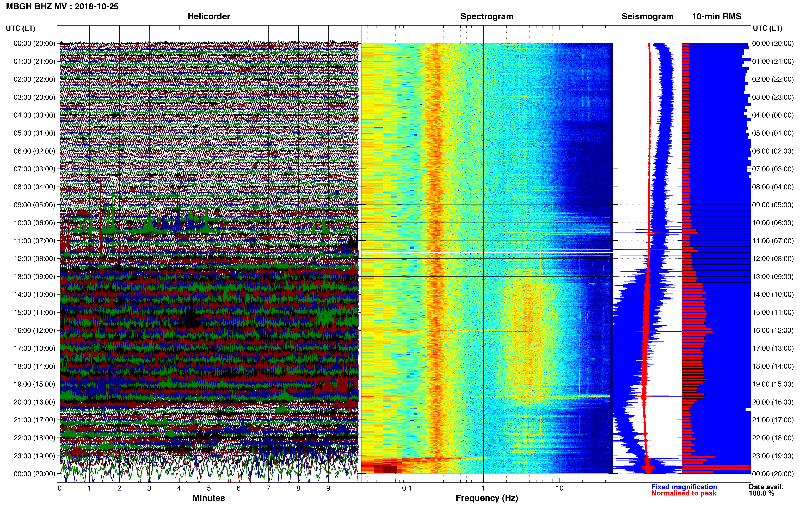Click RMS-side time label '17:00 (13:00)'

click(x=773, y=348)
